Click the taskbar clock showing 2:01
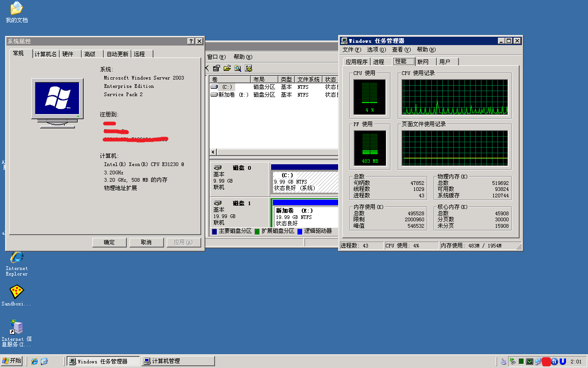Image resolution: width=588 pixels, height=368 pixels. (x=576, y=362)
